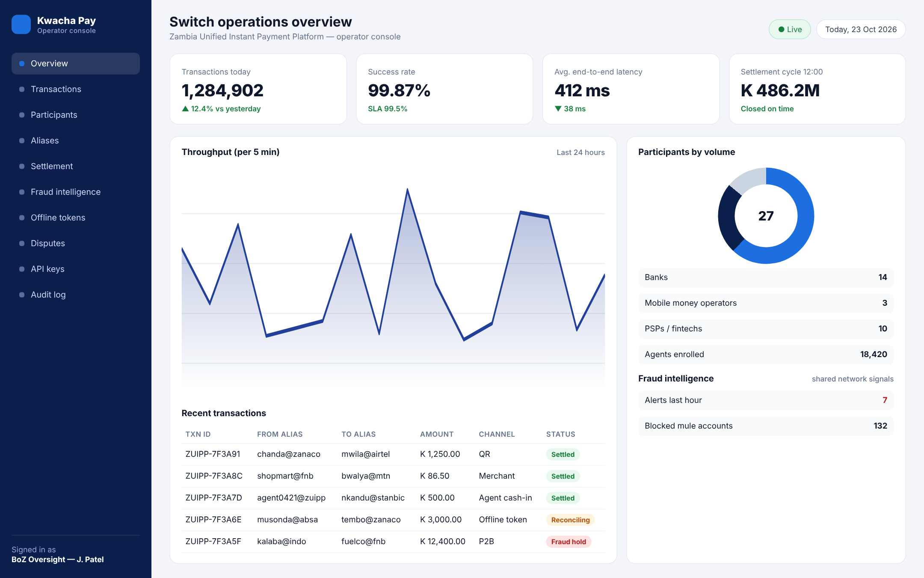
Task: Open the Transactions today card
Action: coord(258,89)
